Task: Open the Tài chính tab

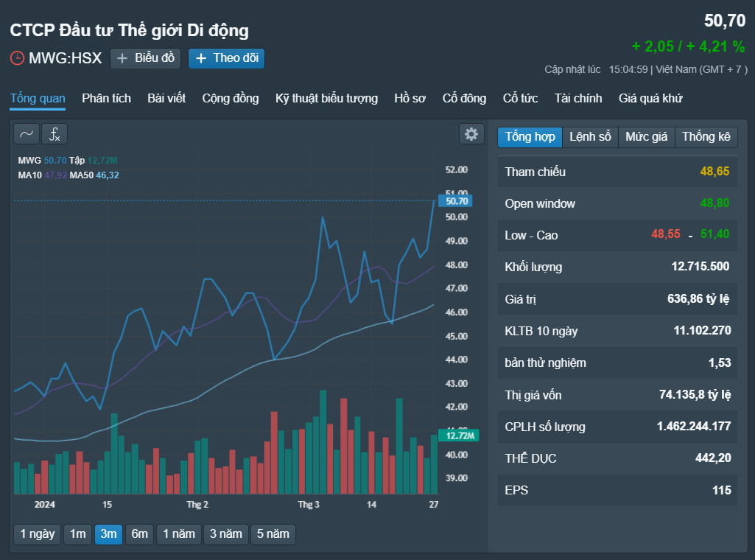Action: coord(578,98)
